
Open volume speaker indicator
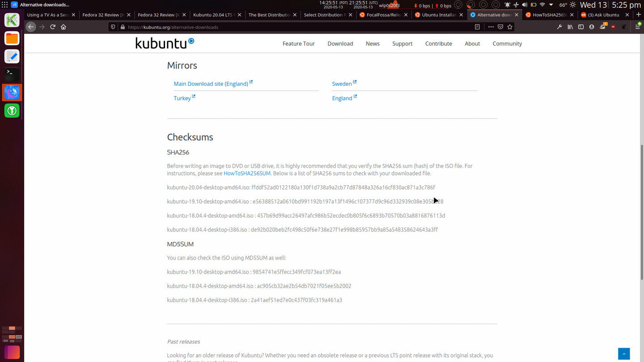click(x=525, y=5)
